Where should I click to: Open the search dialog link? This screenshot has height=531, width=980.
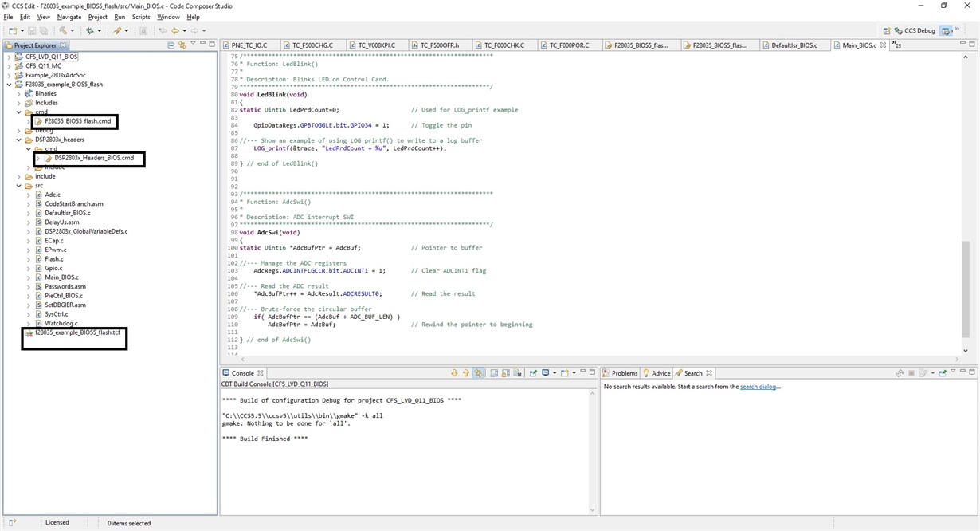[759, 387]
